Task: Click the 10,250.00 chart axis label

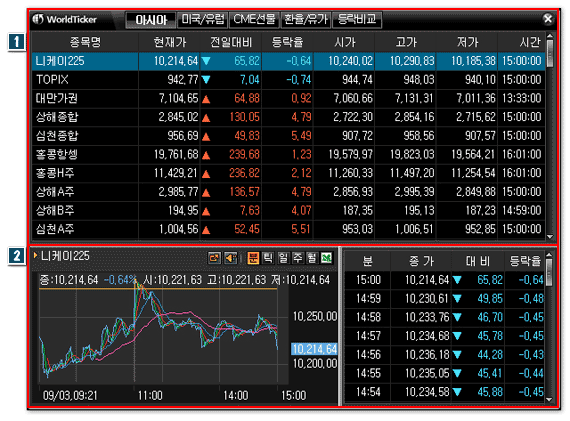Action: click(315, 316)
